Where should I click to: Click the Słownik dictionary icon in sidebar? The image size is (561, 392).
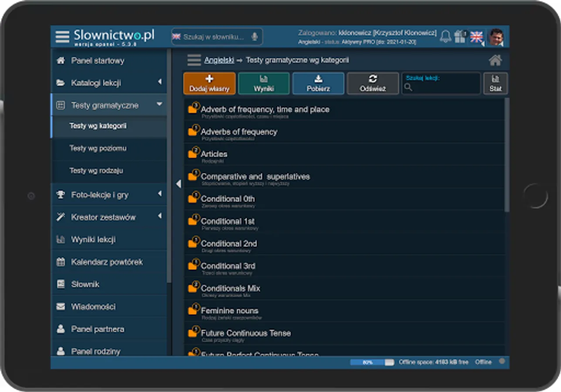[x=61, y=284]
